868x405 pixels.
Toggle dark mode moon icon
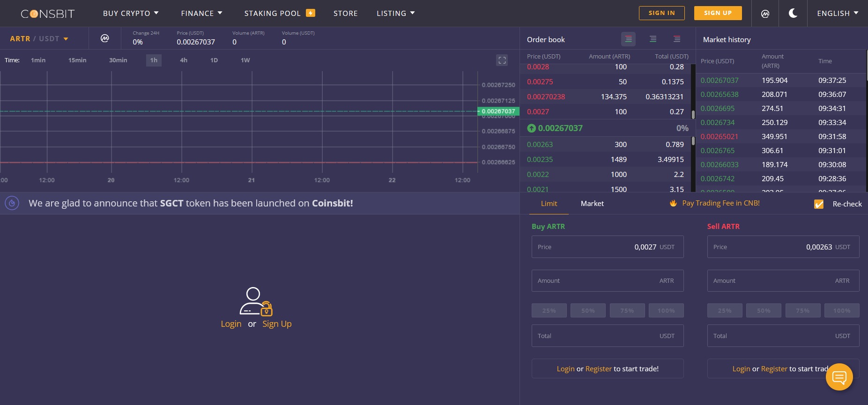pos(793,13)
